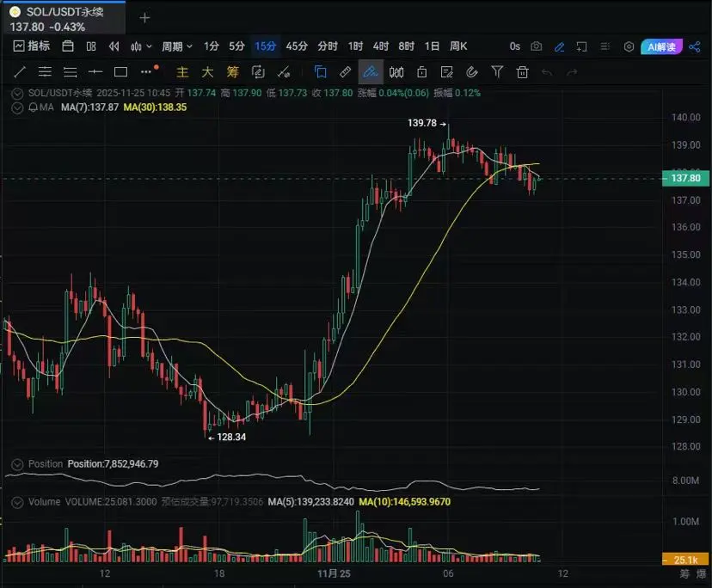The height and width of the screenshot is (588, 712).
Task: Click the 137.80 current price tag
Action: coord(685,178)
